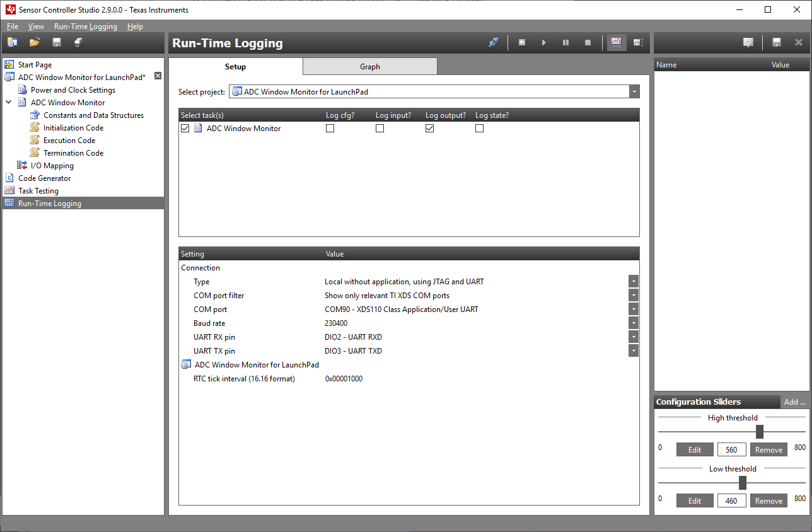Click Remove for Low threshold slider

click(x=768, y=500)
